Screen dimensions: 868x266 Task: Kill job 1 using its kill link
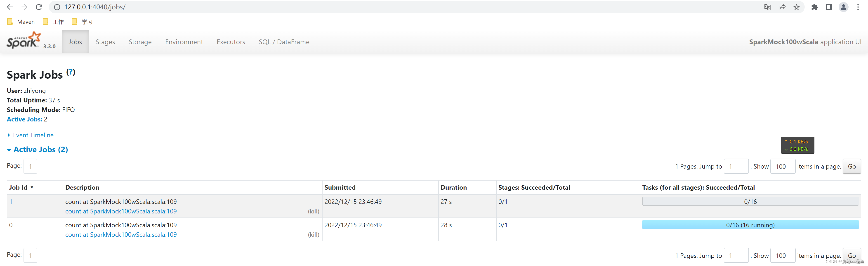point(313,211)
